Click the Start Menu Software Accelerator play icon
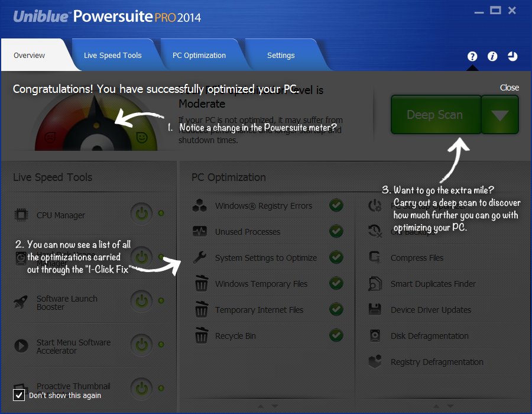 [x=21, y=346]
